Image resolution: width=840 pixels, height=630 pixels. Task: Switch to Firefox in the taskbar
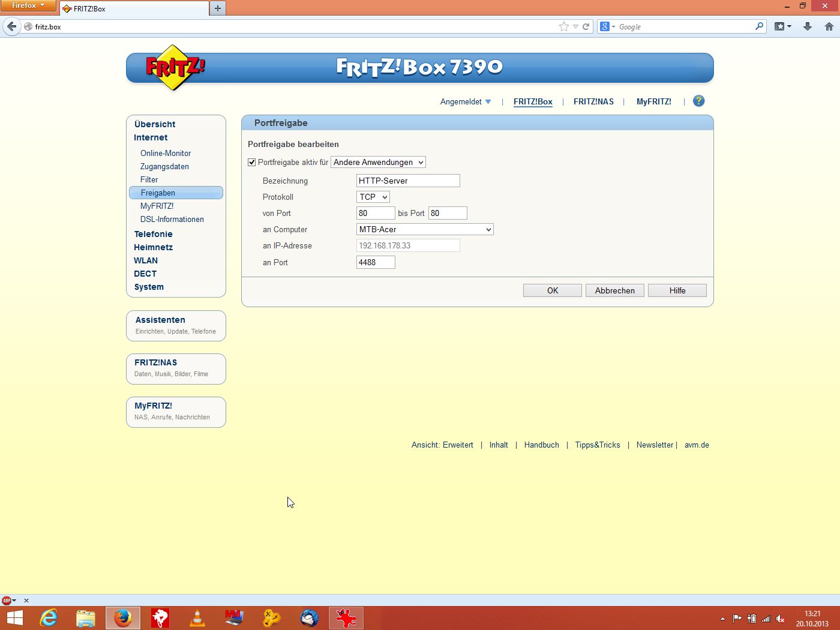point(123,618)
